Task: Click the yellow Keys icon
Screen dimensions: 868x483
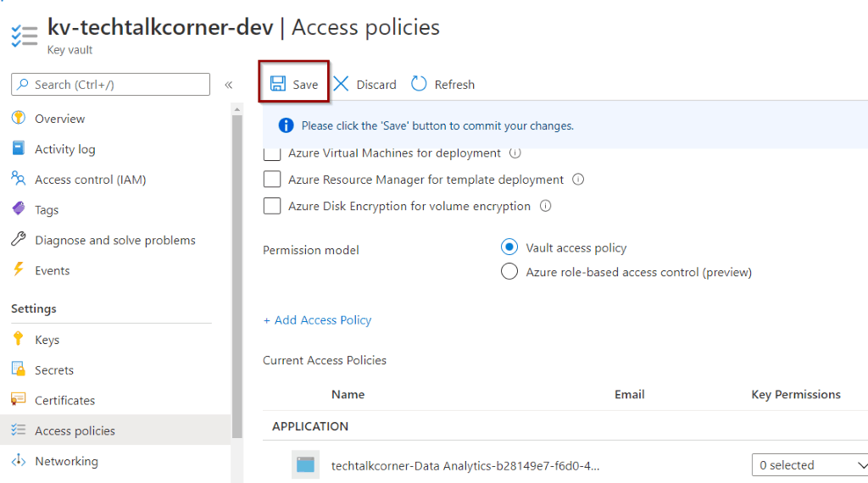Action: [19, 339]
